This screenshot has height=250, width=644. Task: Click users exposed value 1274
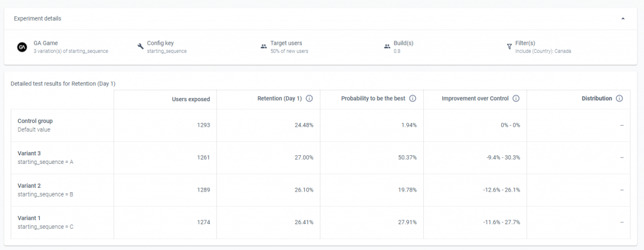pyautogui.click(x=204, y=222)
